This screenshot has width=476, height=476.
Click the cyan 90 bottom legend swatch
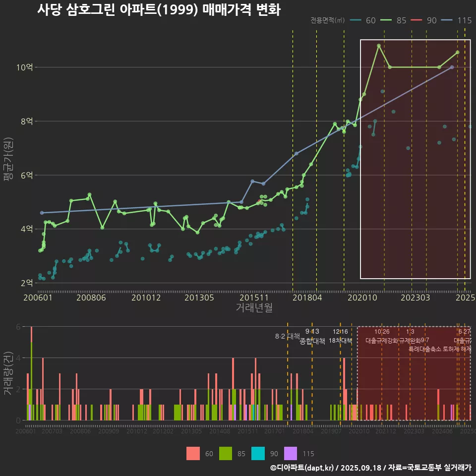(258, 453)
